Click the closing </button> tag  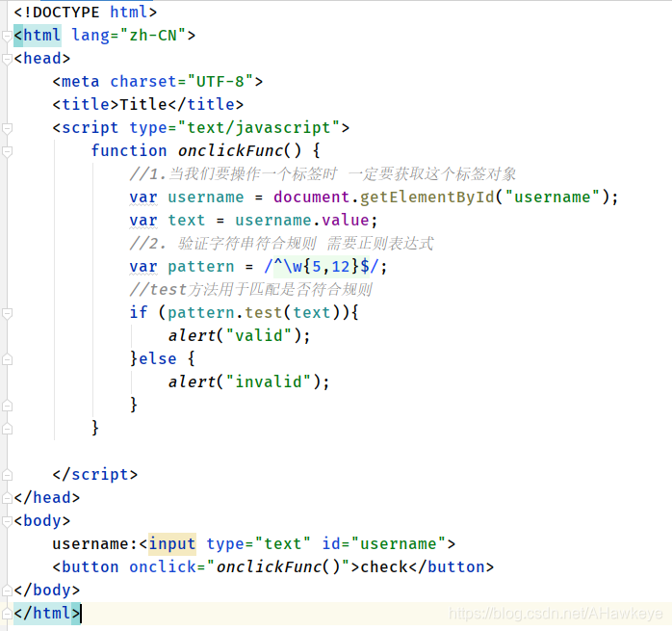452,567
